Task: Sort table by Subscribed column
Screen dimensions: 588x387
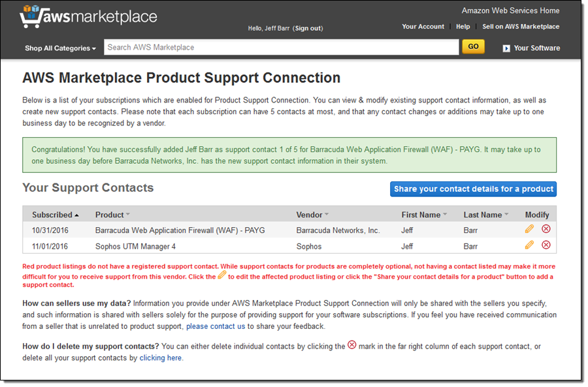Action: point(55,215)
